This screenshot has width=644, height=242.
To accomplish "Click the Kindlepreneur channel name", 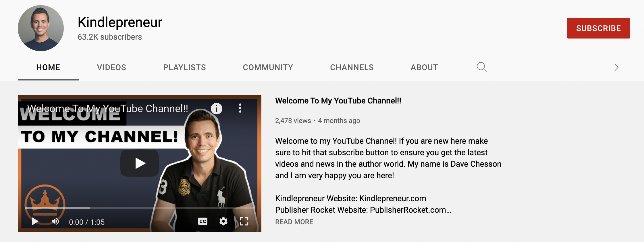I will click(x=120, y=22).
